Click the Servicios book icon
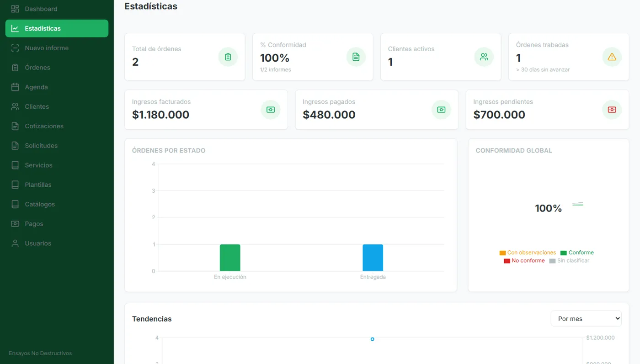The width and height of the screenshot is (640, 364). pyautogui.click(x=15, y=165)
